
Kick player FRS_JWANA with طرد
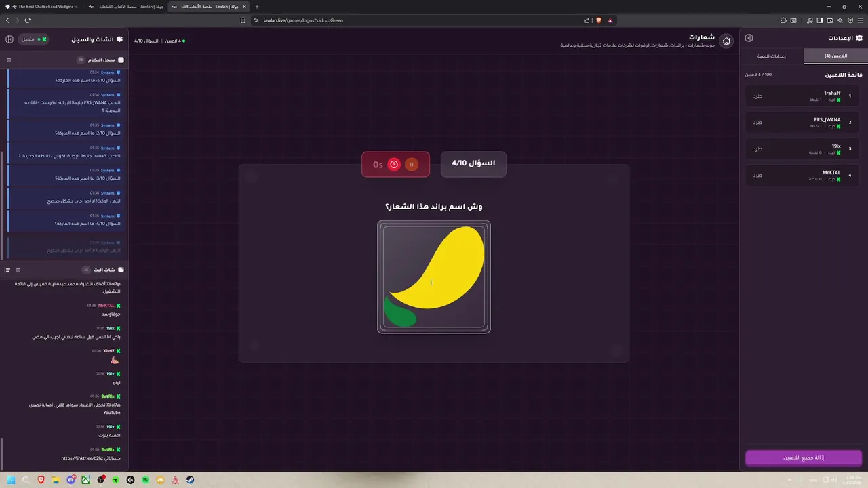pos(757,122)
